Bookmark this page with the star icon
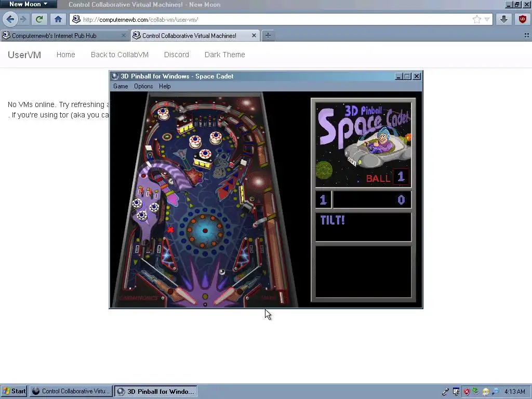This screenshot has height=399, width=532. coord(477,19)
